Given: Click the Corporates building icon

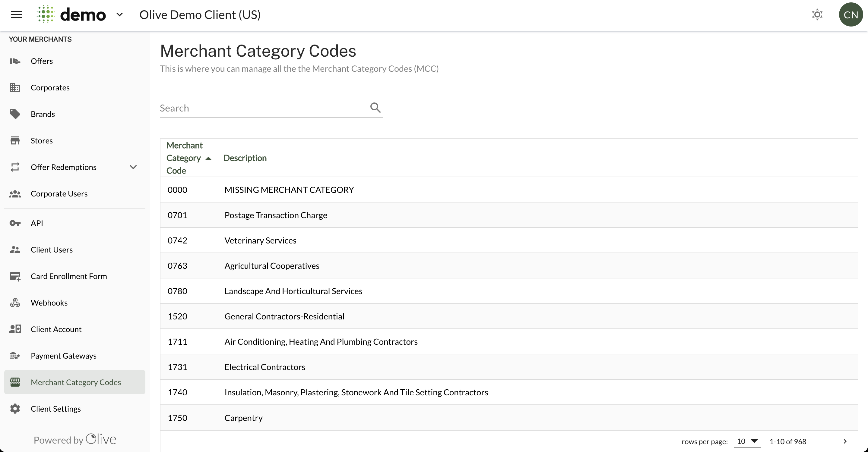Looking at the screenshot, I should coord(15,87).
